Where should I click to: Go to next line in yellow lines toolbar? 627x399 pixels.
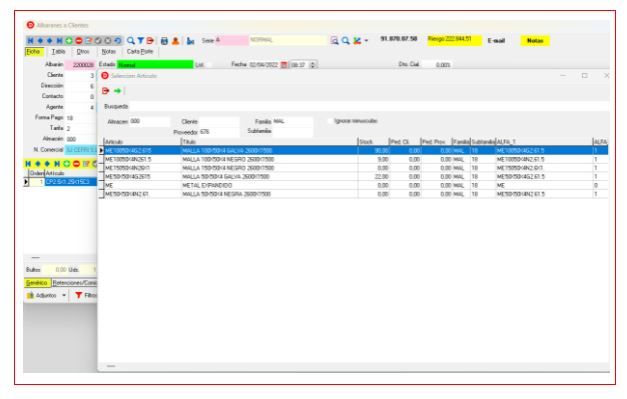(x=47, y=164)
